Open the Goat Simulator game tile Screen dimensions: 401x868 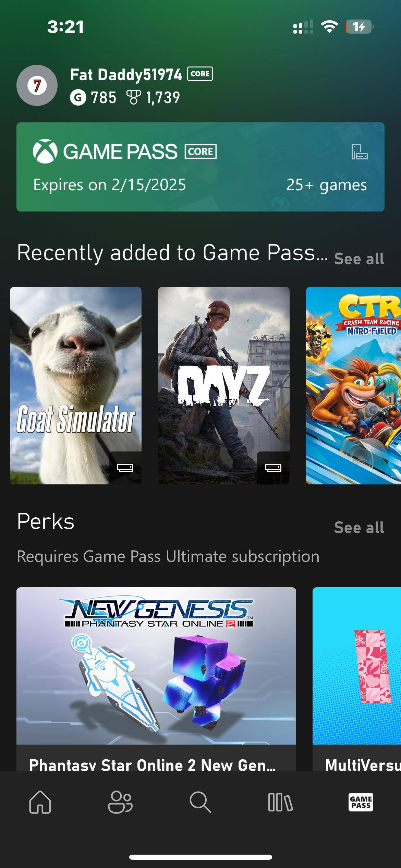click(76, 386)
